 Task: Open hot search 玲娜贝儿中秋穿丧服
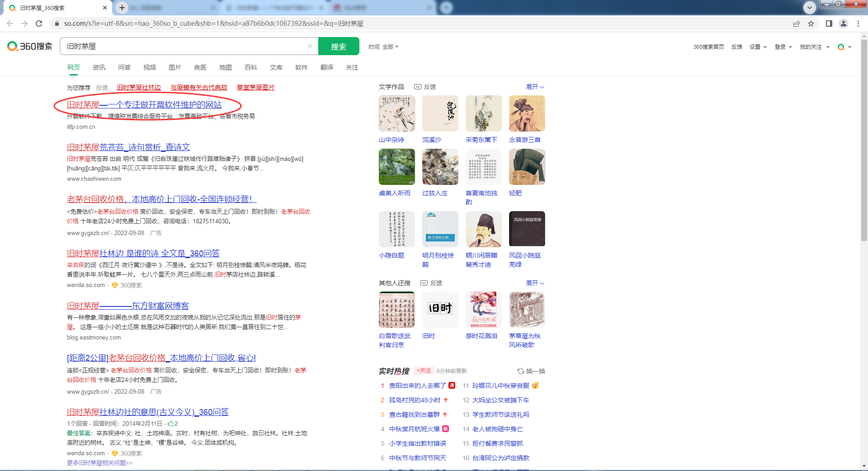click(500, 386)
